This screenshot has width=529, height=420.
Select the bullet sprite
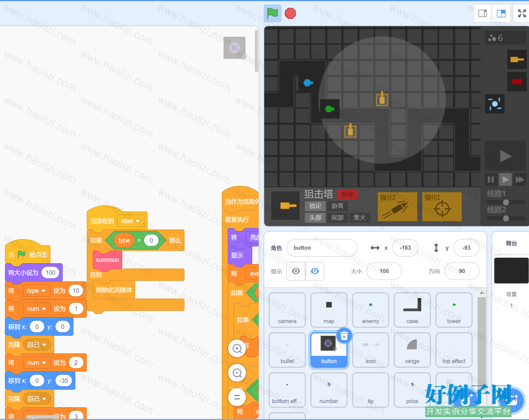point(287,350)
